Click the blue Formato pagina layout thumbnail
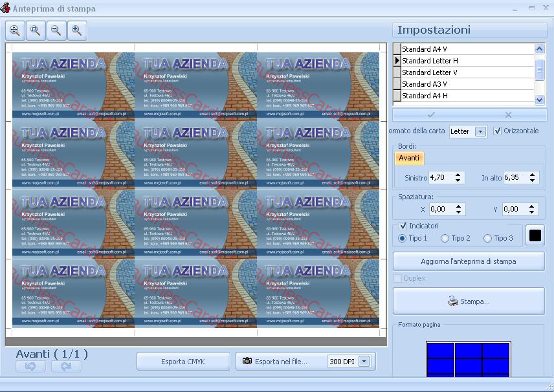This screenshot has width=554, height=392. point(469,359)
